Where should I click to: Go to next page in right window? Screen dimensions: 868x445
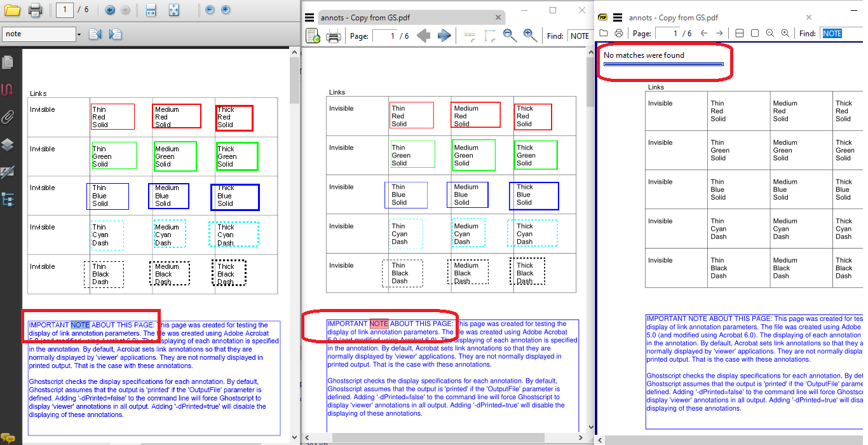pyautogui.click(x=719, y=33)
